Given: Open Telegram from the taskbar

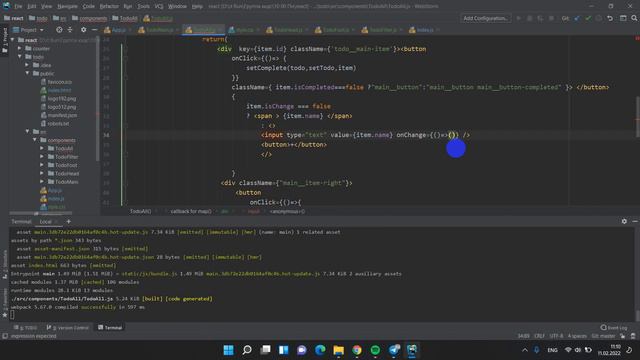Looking at the screenshot, I should 393,350.
